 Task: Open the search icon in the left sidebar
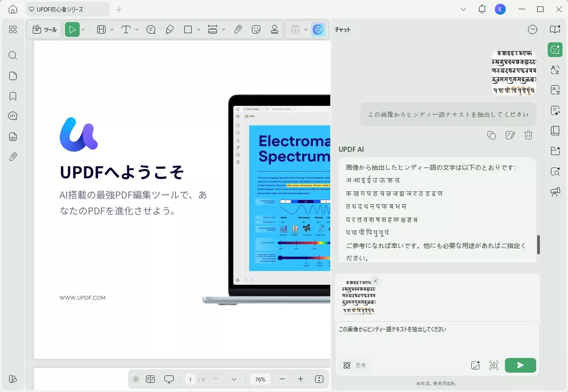pyautogui.click(x=12, y=55)
